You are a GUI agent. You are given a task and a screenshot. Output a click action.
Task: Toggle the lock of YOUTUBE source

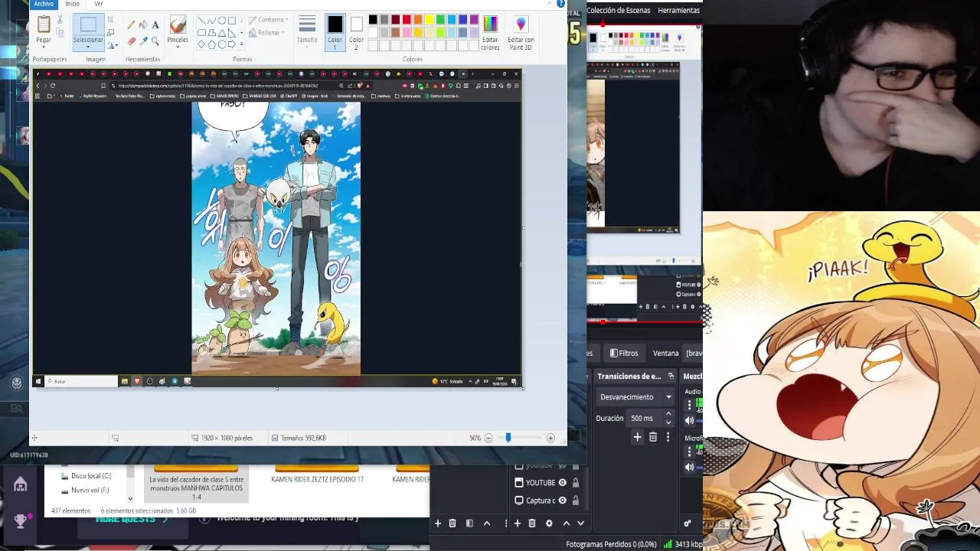pyautogui.click(x=575, y=483)
